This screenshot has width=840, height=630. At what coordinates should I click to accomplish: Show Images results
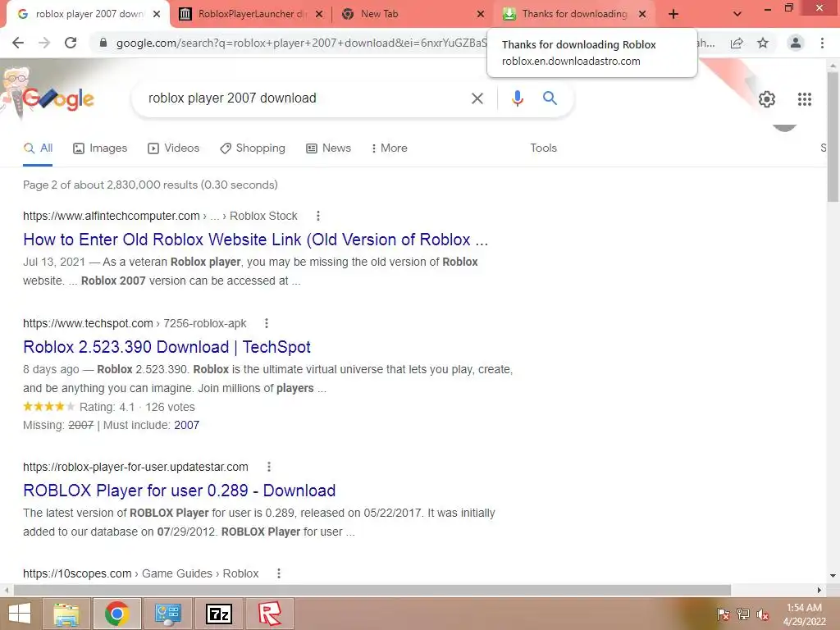100,148
